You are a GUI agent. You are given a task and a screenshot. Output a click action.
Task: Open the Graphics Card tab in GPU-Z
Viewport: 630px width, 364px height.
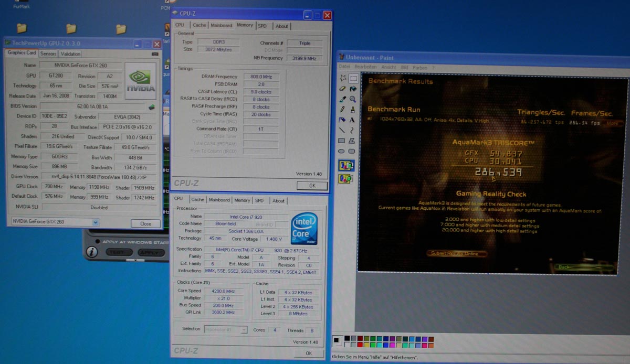coord(22,53)
